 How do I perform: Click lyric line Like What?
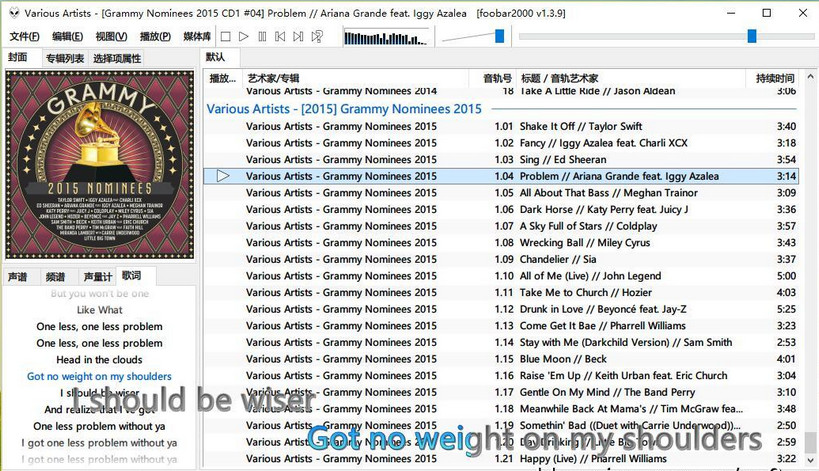click(99, 310)
